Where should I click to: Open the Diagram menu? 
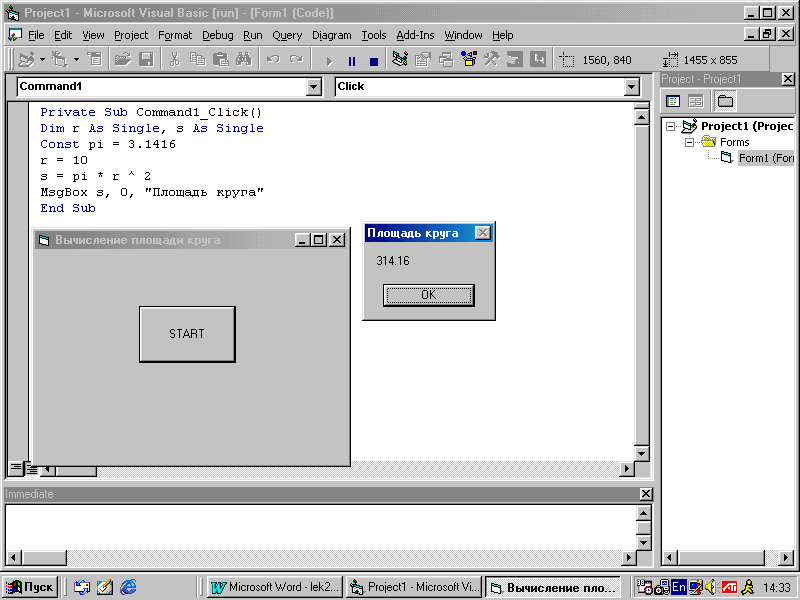pyautogui.click(x=332, y=35)
